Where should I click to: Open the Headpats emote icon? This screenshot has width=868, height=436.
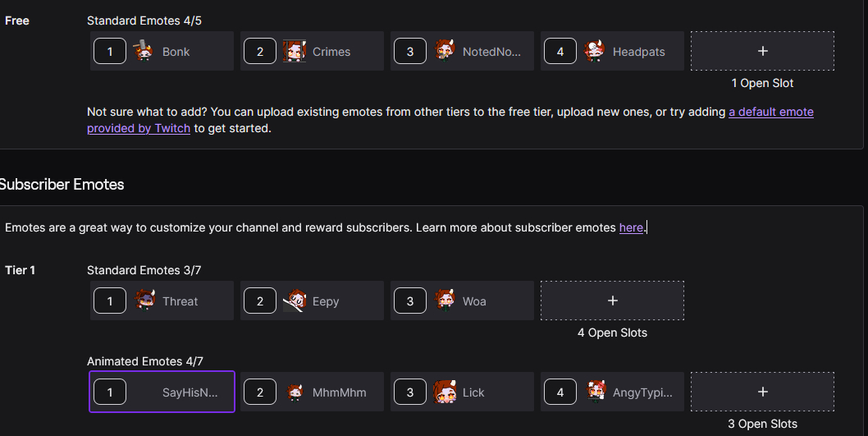pos(595,51)
